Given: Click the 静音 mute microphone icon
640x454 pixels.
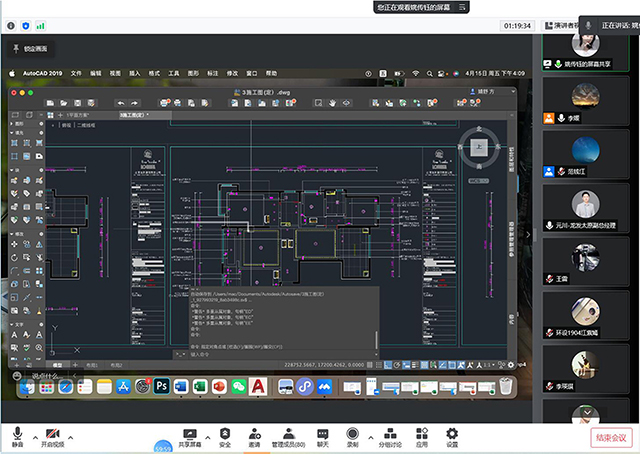Looking at the screenshot, I should click(17, 432).
